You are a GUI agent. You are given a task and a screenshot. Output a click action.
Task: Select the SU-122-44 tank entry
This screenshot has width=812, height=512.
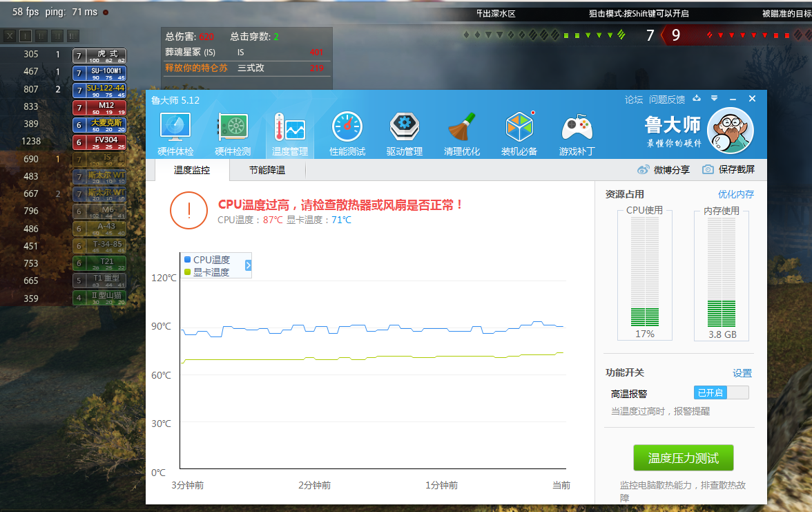tap(99, 90)
